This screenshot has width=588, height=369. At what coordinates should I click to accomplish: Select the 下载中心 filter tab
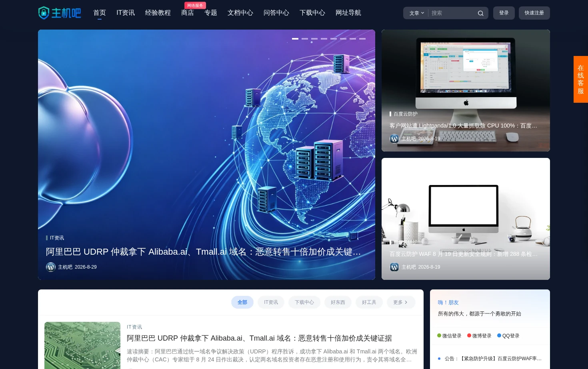(x=304, y=302)
